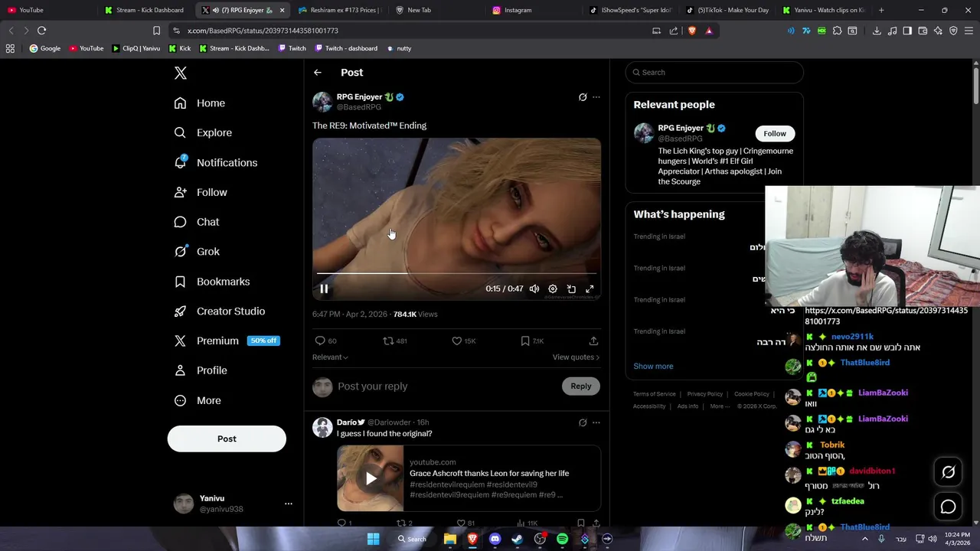The width and height of the screenshot is (980, 551).
Task: Play the Grace Ashcroft YouTube thumbnail
Action: pos(371,478)
